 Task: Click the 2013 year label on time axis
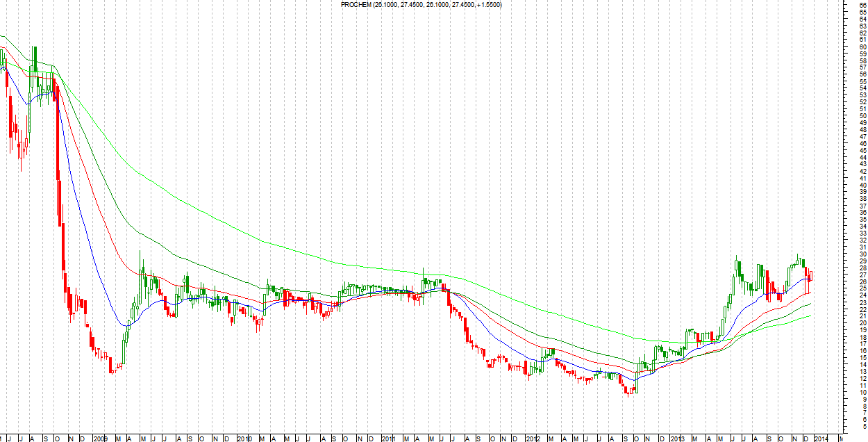[676, 439]
